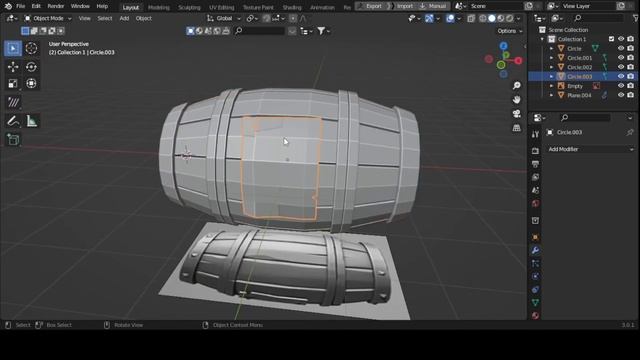Hide the Empty object via eye icon
Viewport: 640px width, 360px height.
tap(621, 86)
